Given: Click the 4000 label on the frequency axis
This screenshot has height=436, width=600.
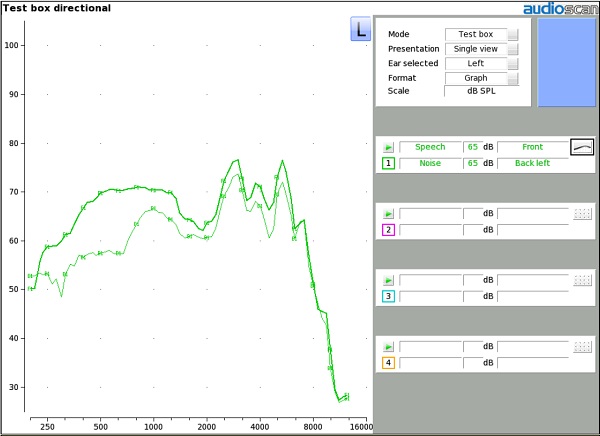Looking at the screenshot, I should pos(260,427).
